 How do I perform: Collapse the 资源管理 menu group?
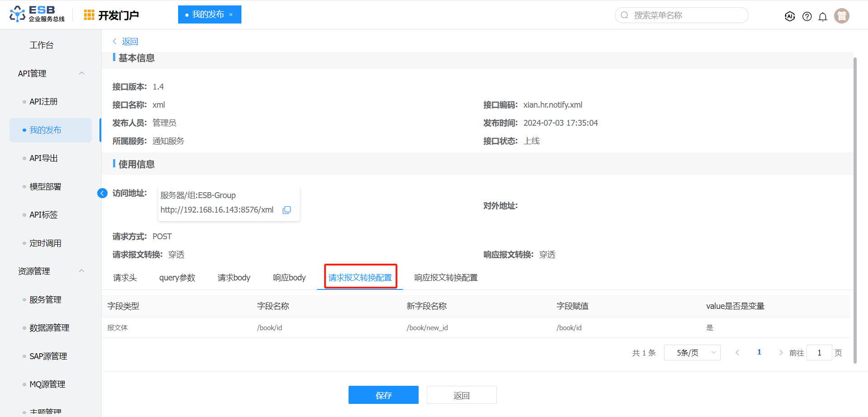pyautogui.click(x=82, y=271)
